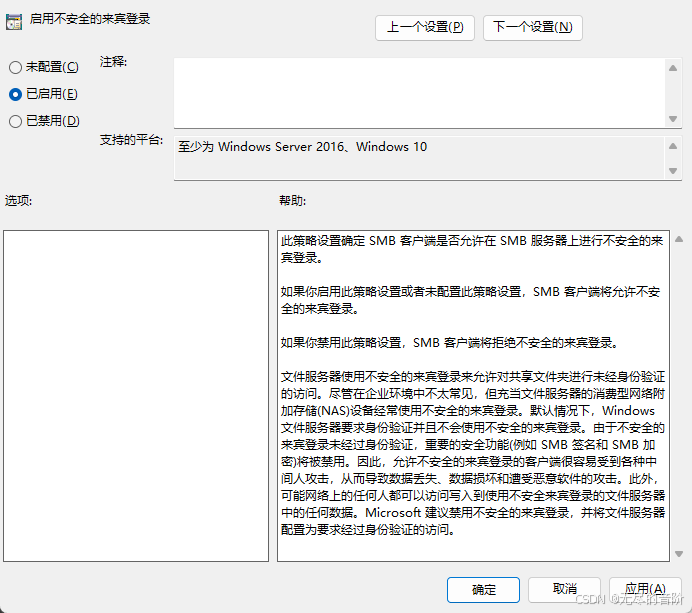Click the 注释 label
Image resolution: width=692 pixels, height=613 pixels.
pyautogui.click(x=113, y=62)
